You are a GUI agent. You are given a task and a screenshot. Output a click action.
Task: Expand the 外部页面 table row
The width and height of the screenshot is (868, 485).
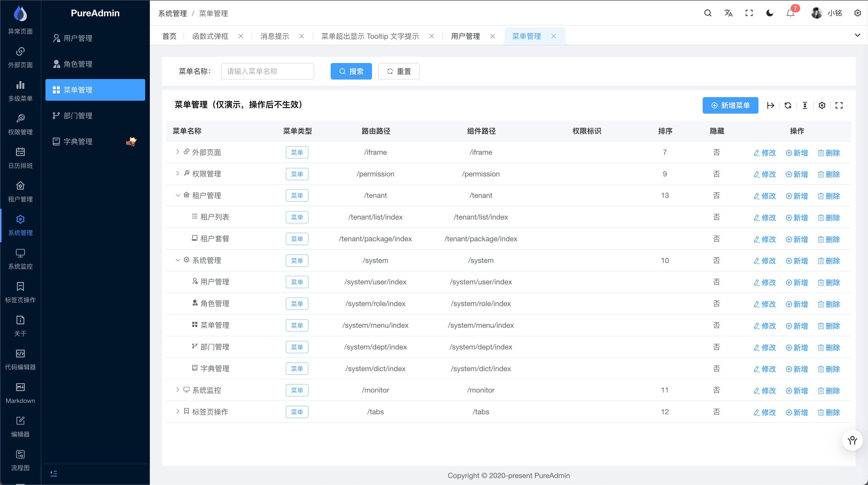click(177, 152)
